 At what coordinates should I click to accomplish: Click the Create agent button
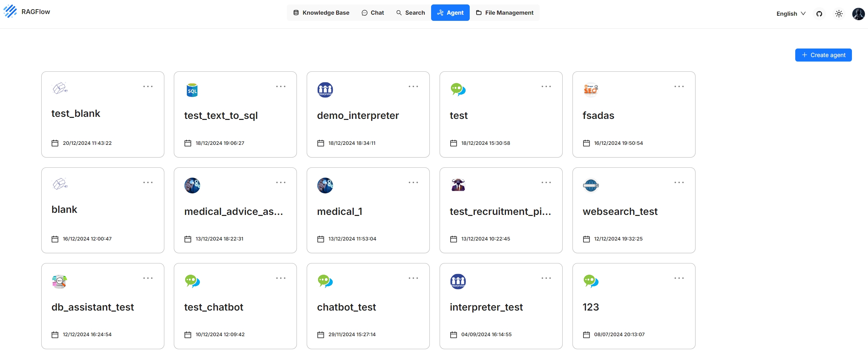coord(823,55)
